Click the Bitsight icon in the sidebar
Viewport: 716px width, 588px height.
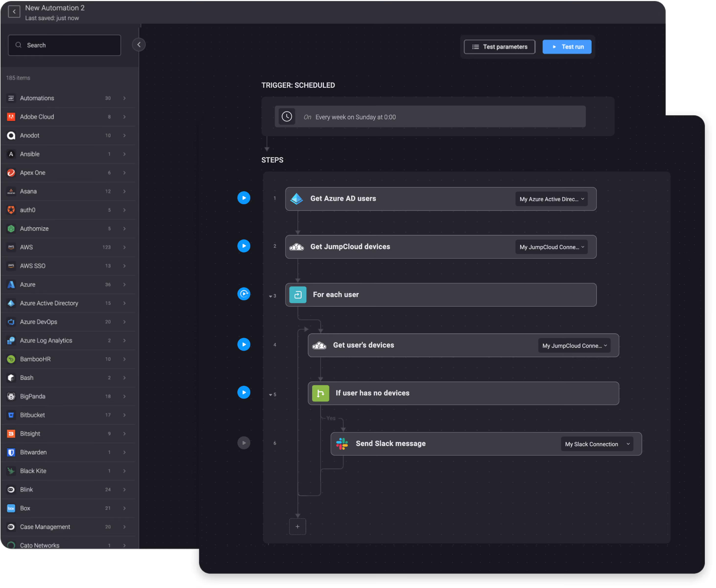11,434
